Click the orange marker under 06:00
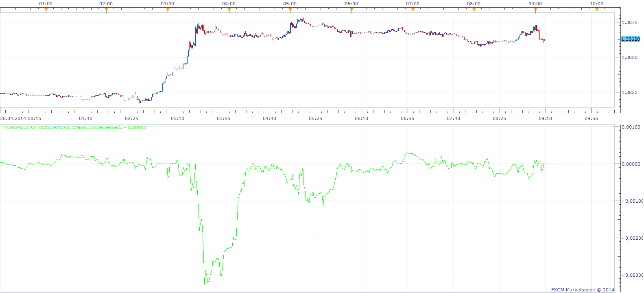This screenshot has height=293, width=644. pos(351,10)
